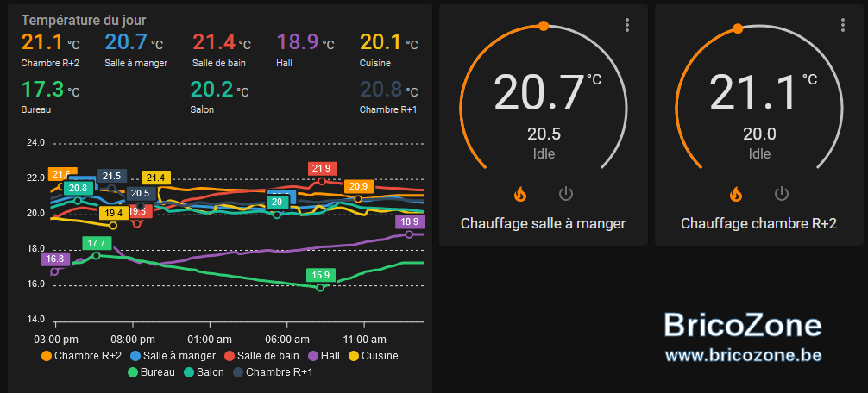Click salle à manger thermostat slider handle
Screen dimensions: 868x393
tap(544, 26)
